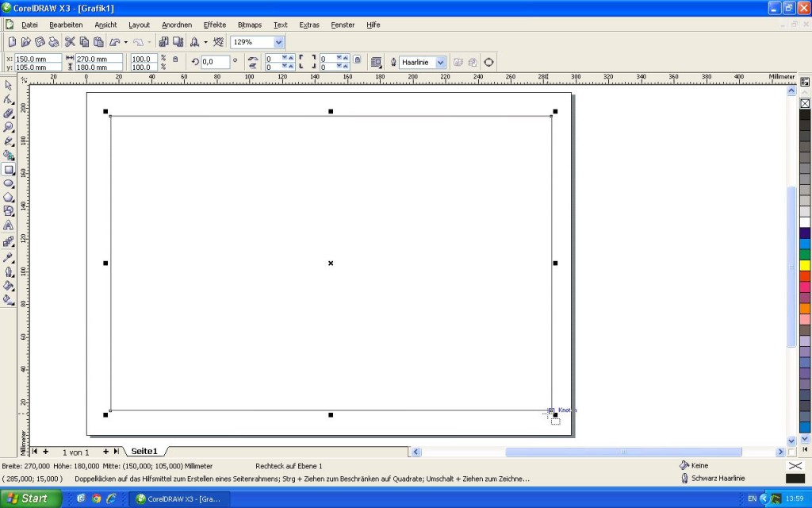Screen dimensions: 812x508
Task: Select the Pick tool arrow
Action: (x=8, y=85)
